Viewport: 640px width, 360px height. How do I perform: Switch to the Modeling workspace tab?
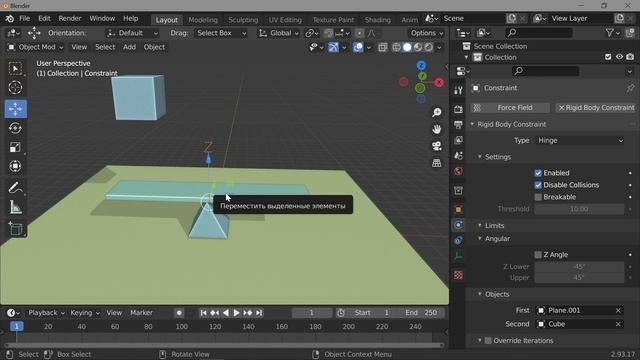203,20
